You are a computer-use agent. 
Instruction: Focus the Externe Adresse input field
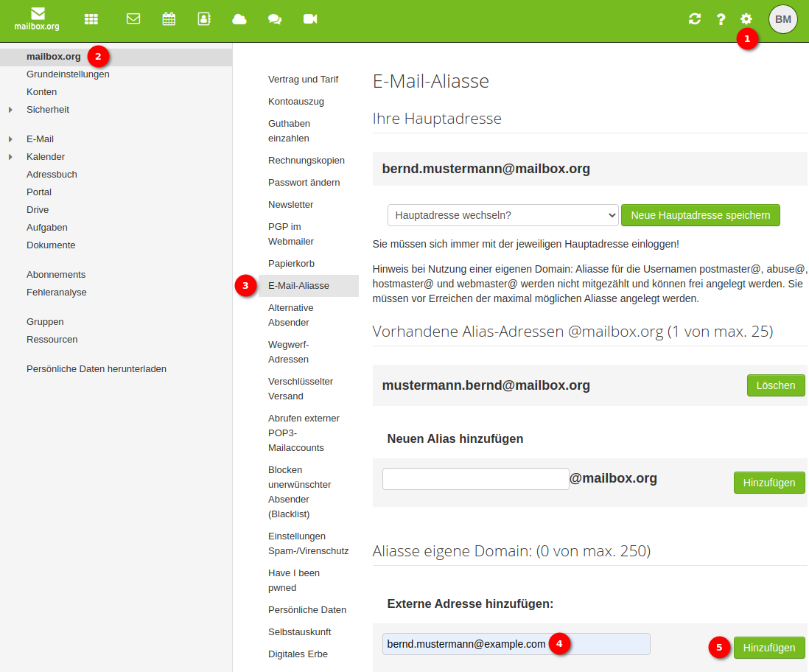pos(516,644)
